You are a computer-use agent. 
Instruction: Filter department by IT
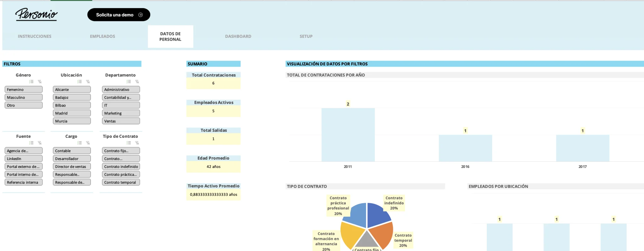pyautogui.click(x=121, y=105)
